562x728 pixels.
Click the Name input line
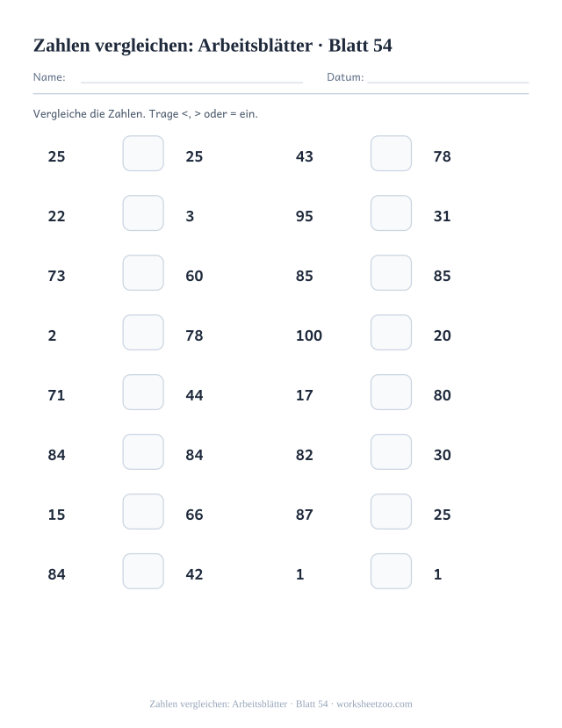[191, 83]
